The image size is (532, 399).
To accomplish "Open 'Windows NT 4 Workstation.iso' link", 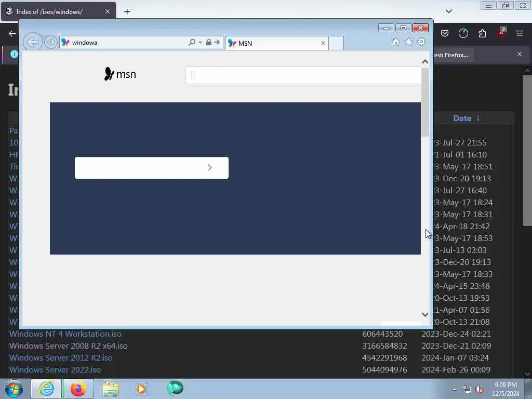I will point(65,334).
